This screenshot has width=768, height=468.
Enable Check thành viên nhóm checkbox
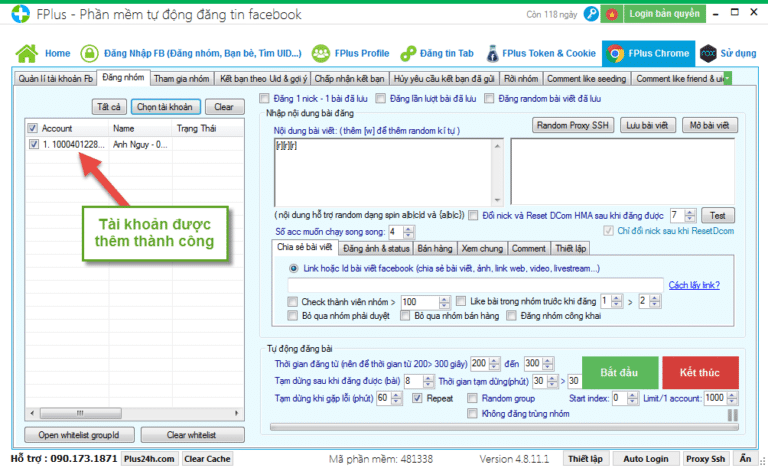292,301
